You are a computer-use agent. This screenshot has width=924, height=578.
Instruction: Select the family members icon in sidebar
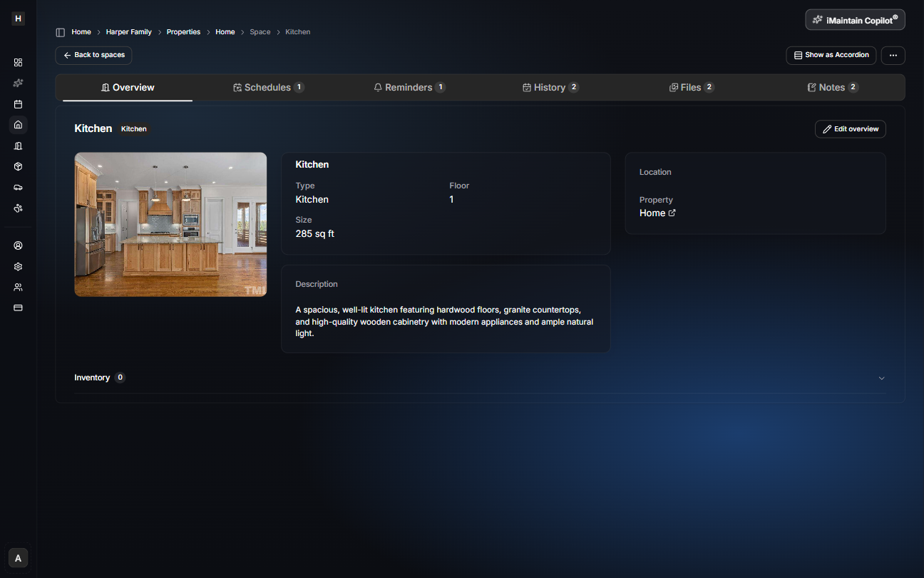coord(18,287)
